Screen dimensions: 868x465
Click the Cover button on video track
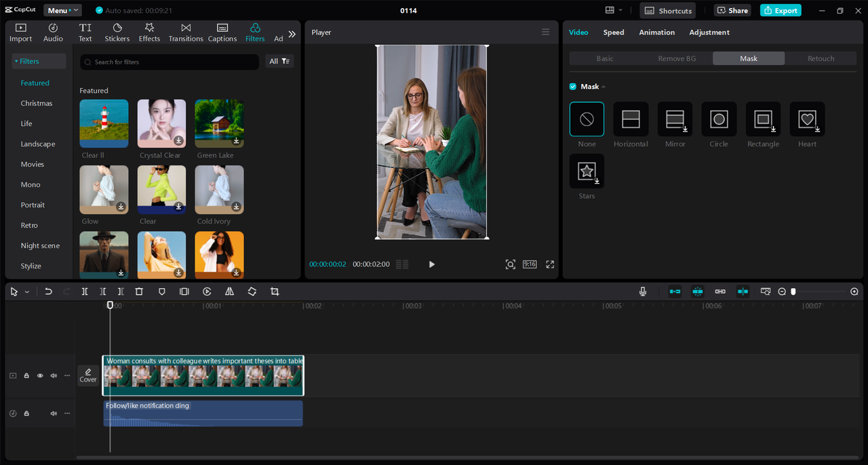click(x=88, y=376)
